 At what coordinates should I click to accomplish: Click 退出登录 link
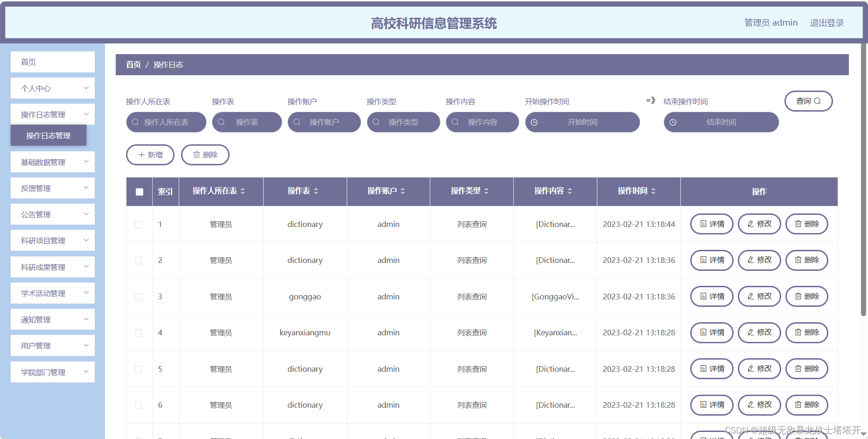click(x=827, y=23)
